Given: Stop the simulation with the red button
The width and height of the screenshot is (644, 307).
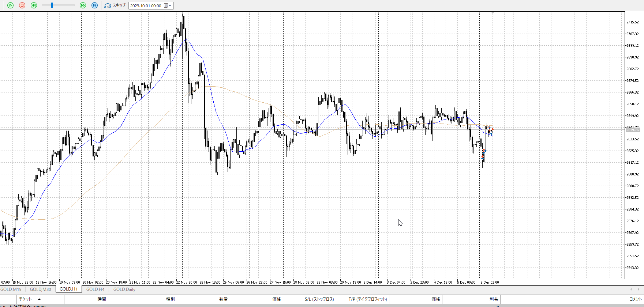Looking at the screenshot, I should [22, 5].
